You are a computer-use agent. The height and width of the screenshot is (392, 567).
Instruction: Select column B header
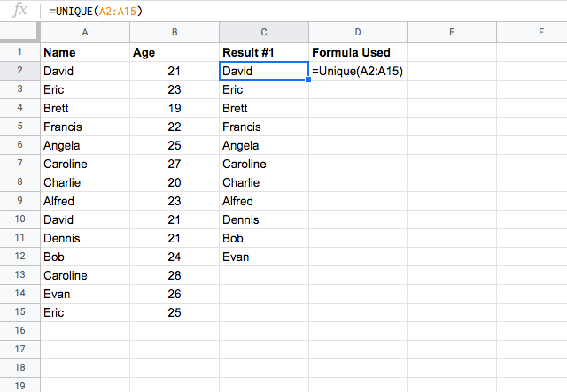[175, 32]
